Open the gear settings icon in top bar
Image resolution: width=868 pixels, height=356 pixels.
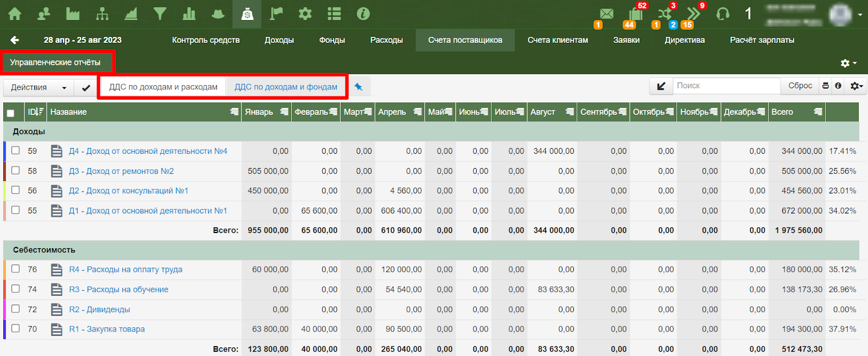[x=305, y=14]
